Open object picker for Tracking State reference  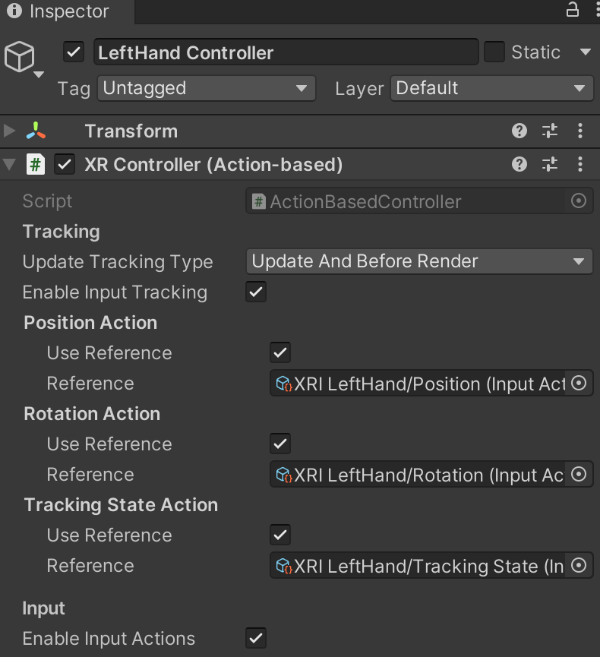pyautogui.click(x=579, y=566)
